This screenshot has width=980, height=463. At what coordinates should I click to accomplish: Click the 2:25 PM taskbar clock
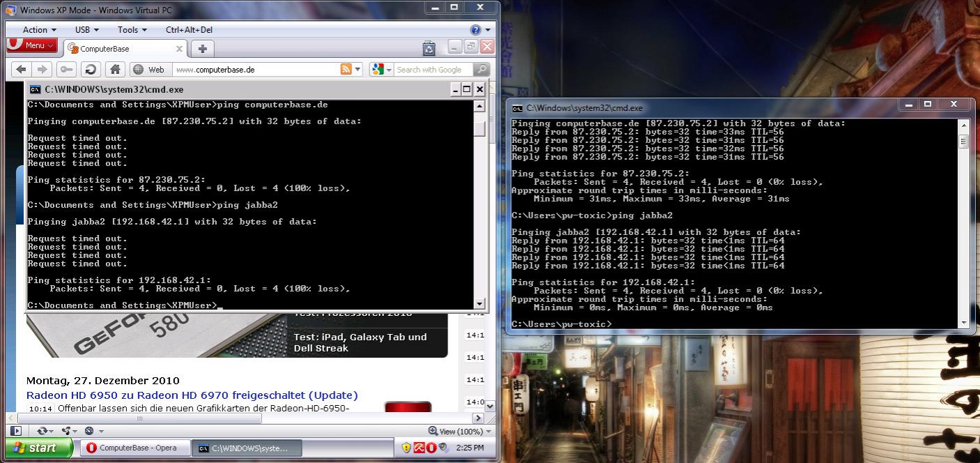[470, 448]
